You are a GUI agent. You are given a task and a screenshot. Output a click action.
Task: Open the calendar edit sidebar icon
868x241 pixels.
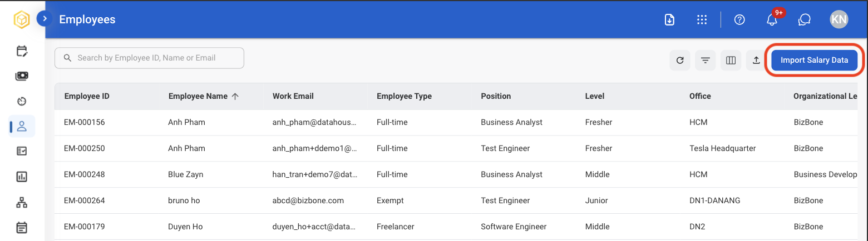22,52
